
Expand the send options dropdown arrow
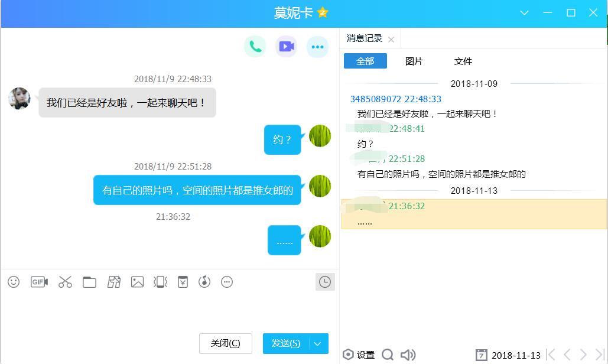[x=318, y=343]
